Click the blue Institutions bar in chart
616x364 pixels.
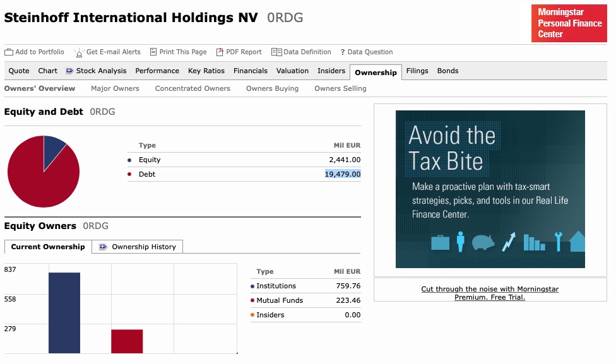click(x=64, y=312)
